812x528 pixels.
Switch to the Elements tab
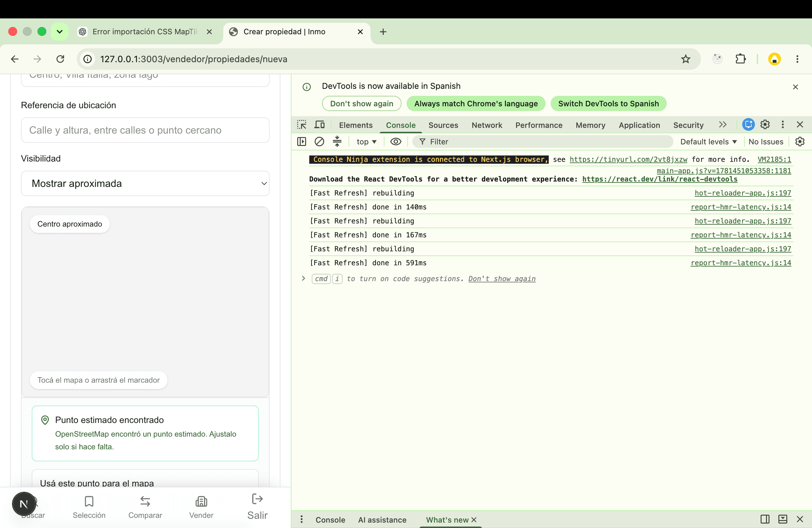pos(356,125)
